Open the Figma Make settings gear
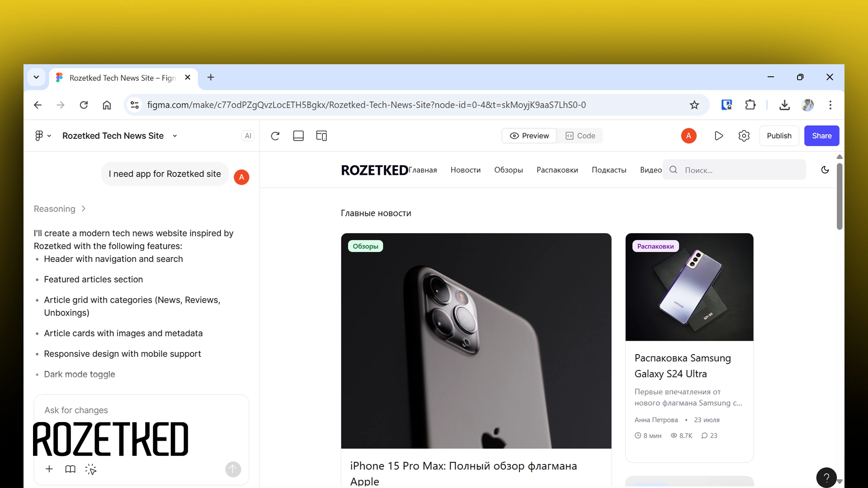This screenshot has width=868, height=488. (744, 136)
